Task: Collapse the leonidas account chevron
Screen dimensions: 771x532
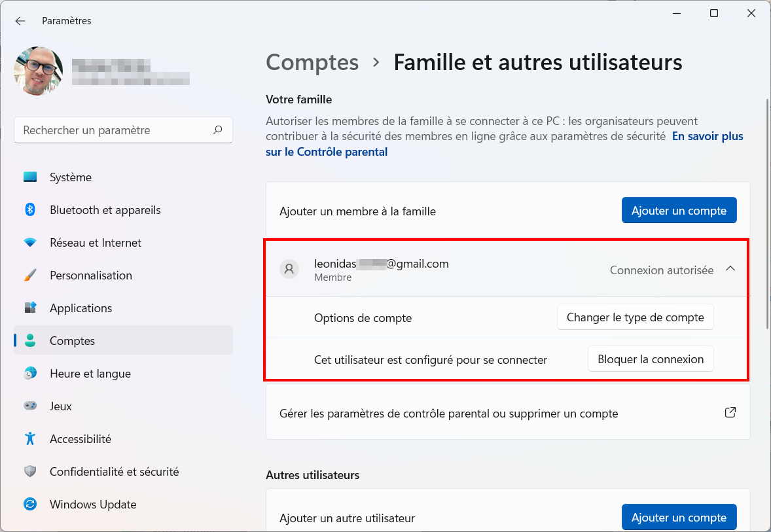Action: [x=730, y=268]
